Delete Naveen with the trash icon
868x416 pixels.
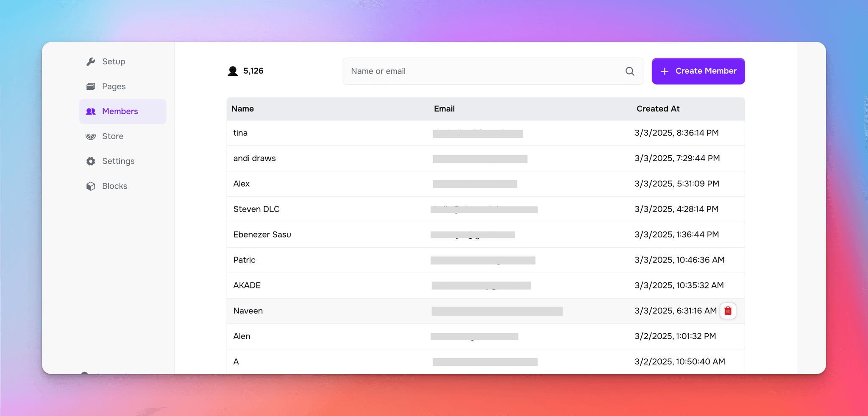click(x=728, y=310)
